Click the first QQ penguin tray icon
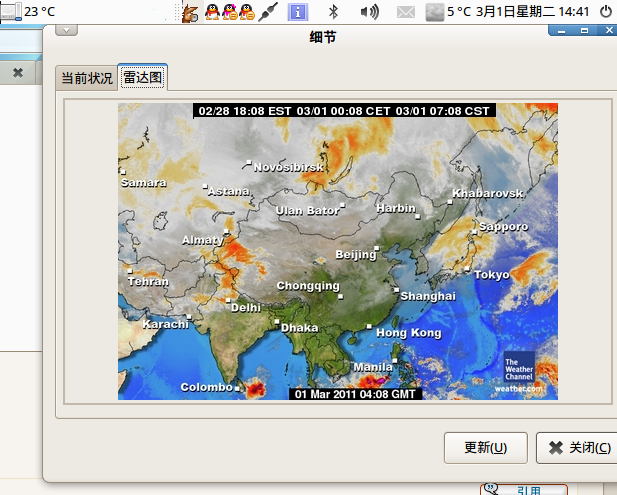Image resolution: width=617 pixels, height=495 pixels. coord(213,12)
